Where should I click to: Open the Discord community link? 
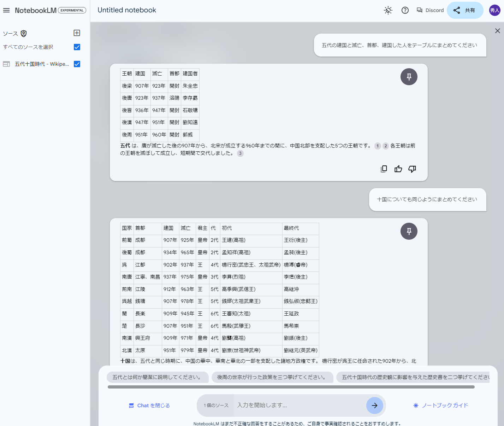tap(429, 10)
